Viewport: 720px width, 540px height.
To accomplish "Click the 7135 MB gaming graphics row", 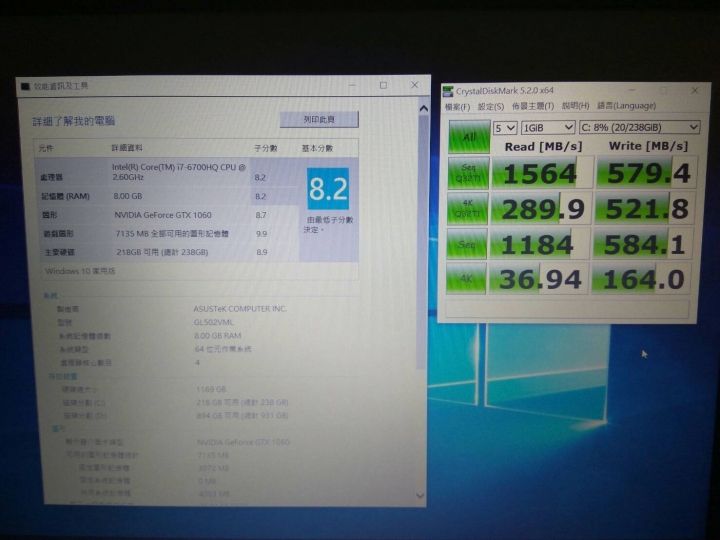I will (167, 233).
